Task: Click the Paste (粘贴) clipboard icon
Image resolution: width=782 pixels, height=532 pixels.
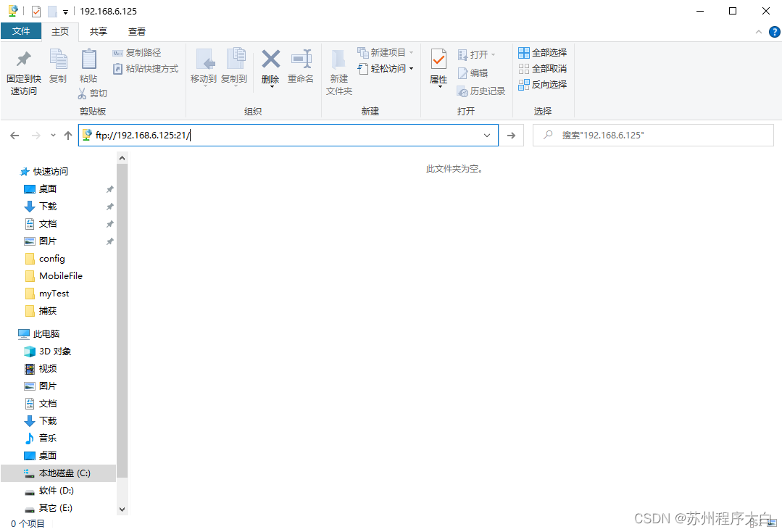Action: 88,59
